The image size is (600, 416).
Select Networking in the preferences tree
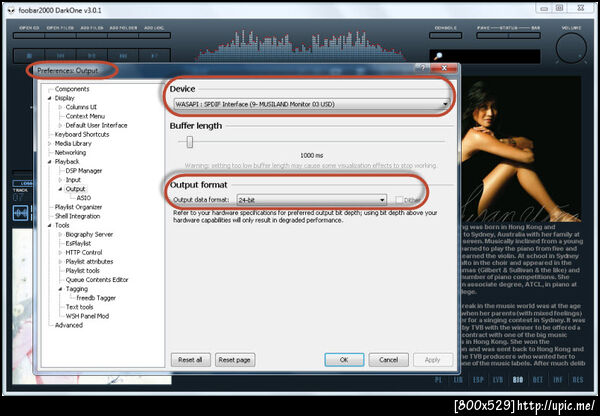(70, 152)
